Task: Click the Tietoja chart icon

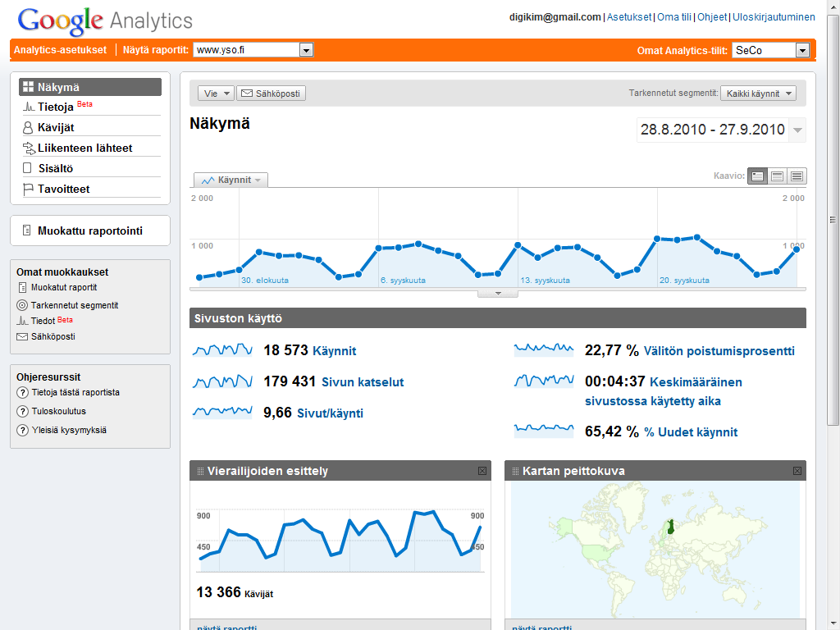Action: [x=29, y=107]
